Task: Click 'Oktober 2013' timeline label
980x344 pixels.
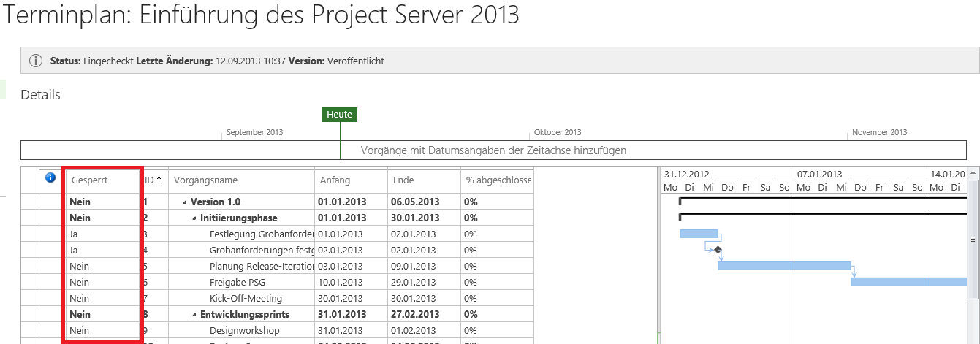Action: [558, 132]
